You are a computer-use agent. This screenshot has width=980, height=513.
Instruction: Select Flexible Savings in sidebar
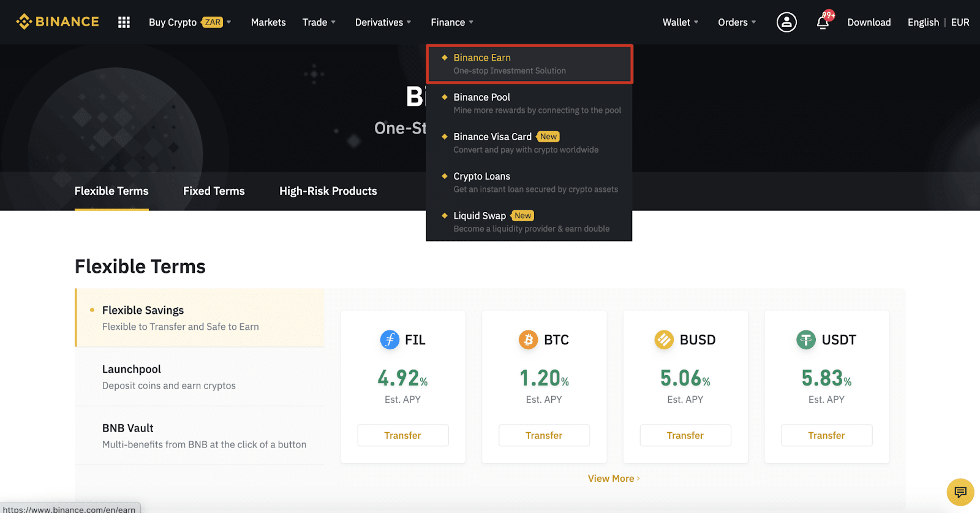tap(200, 318)
